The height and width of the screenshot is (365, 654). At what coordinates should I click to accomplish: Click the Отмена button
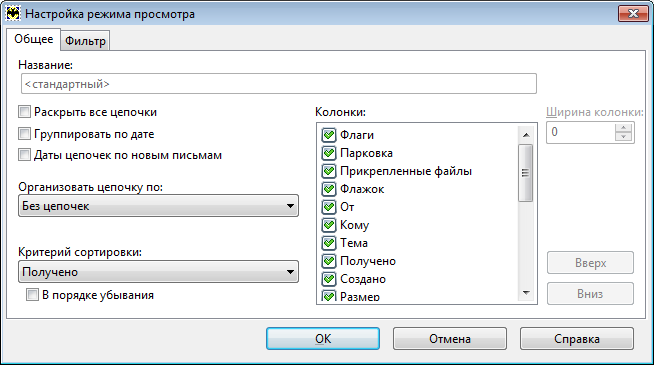click(x=450, y=338)
